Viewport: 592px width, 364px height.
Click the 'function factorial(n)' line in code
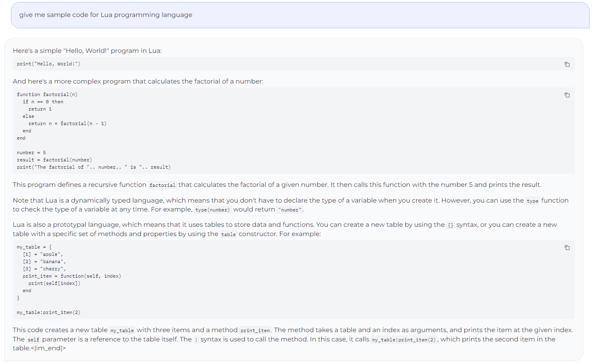47,94
